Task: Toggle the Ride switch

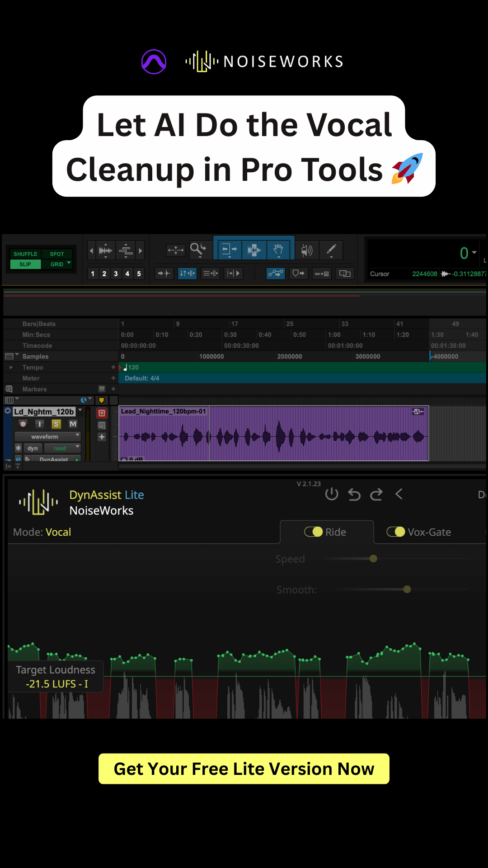Action: point(313,532)
